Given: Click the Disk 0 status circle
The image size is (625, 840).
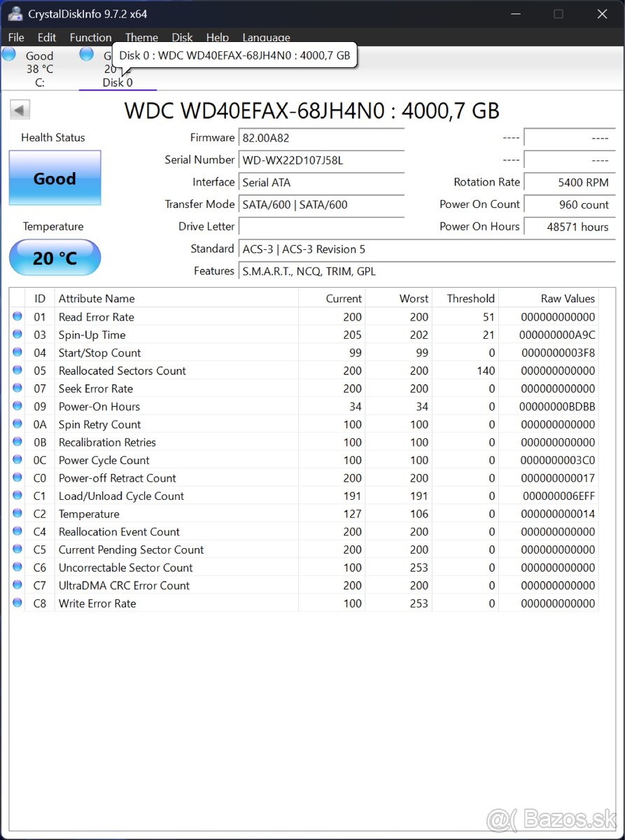Looking at the screenshot, I should pyautogui.click(x=86, y=53).
